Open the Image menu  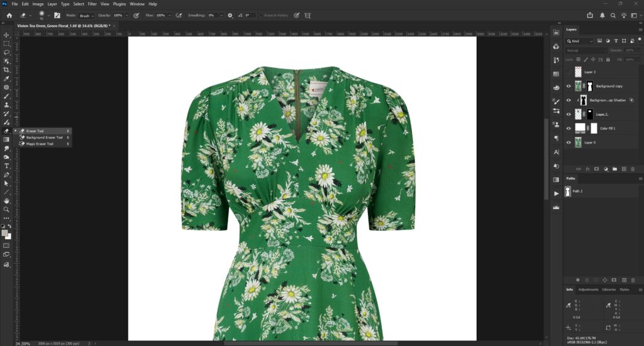coord(38,4)
